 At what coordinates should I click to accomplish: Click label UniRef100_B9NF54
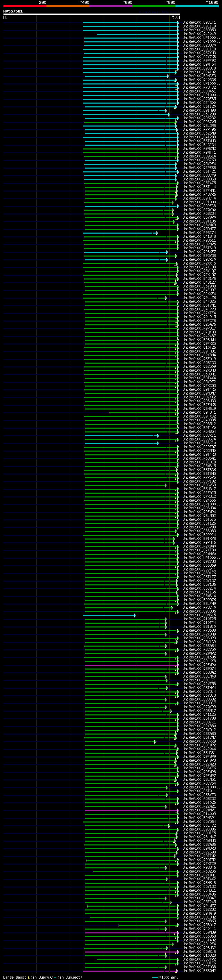[x=199, y=64]
